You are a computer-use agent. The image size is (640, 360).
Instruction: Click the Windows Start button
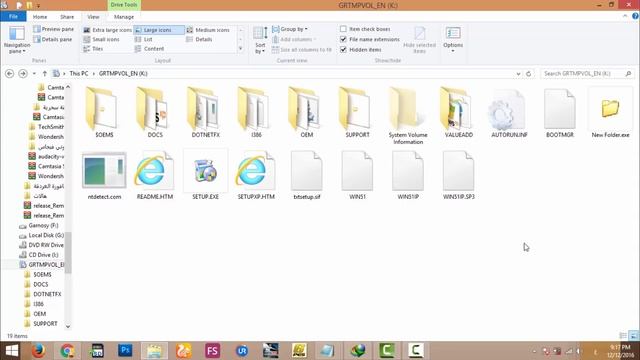coord(11,351)
